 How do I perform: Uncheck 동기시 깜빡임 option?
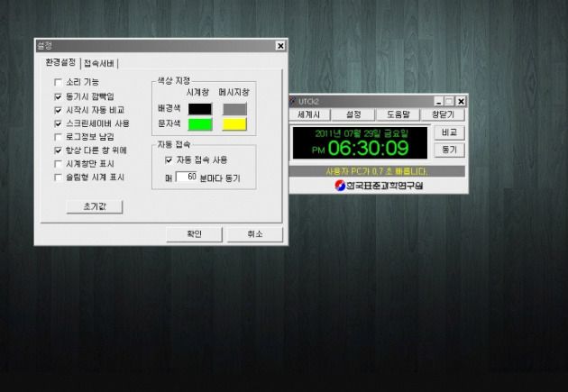58,96
